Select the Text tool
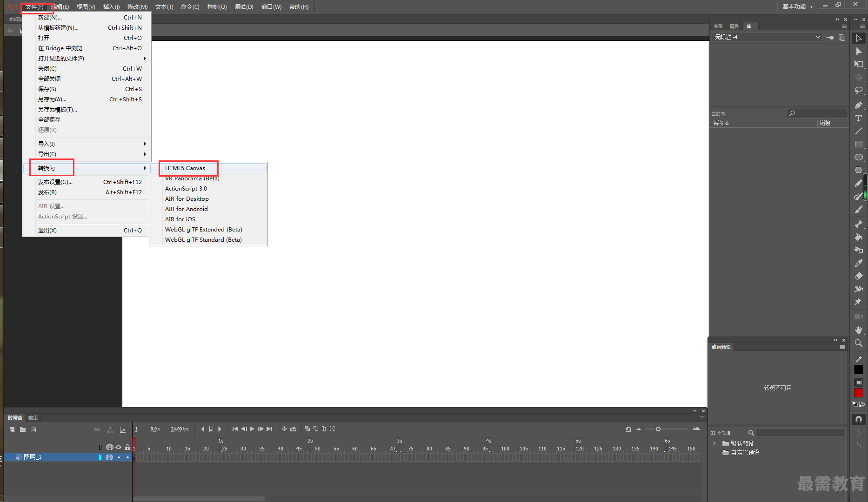The image size is (868, 502). pyautogui.click(x=859, y=118)
